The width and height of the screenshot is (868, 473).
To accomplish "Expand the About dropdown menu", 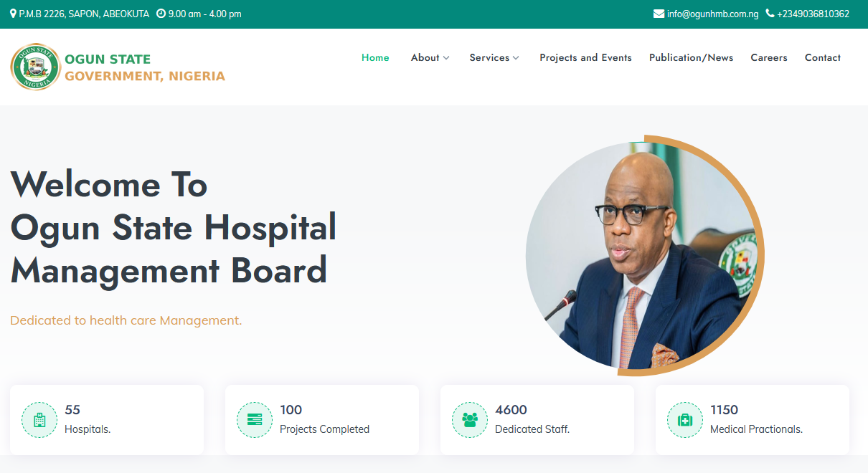I will tap(430, 57).
